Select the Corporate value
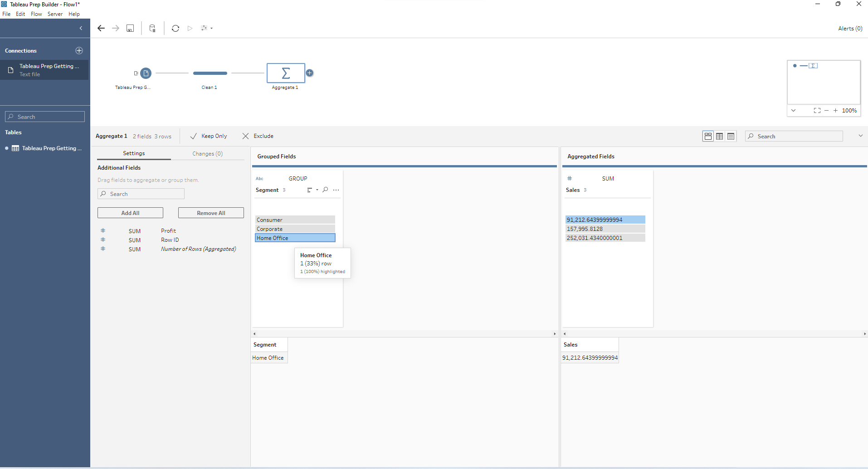This screenshot has width=868, height=469. (295, 229)
